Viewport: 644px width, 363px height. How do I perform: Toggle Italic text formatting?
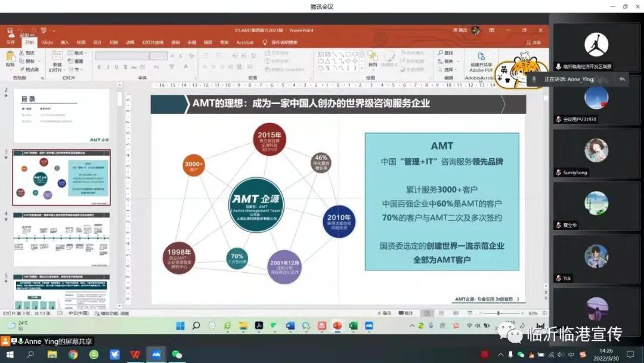[108, 67]
